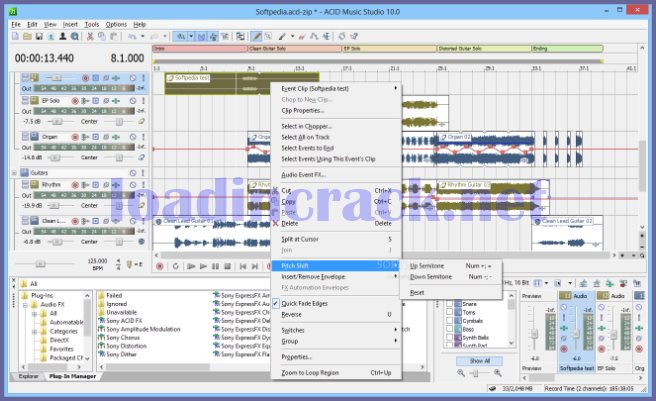
Task: Click the Record button in transport bar
Action: (160, 266)
